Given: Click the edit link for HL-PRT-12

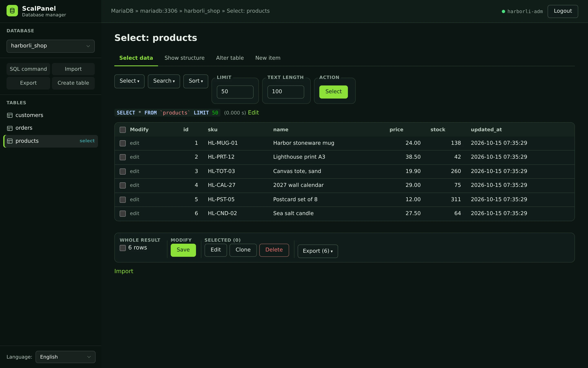Looking at the screenshot, I should [x=134, y=157].
